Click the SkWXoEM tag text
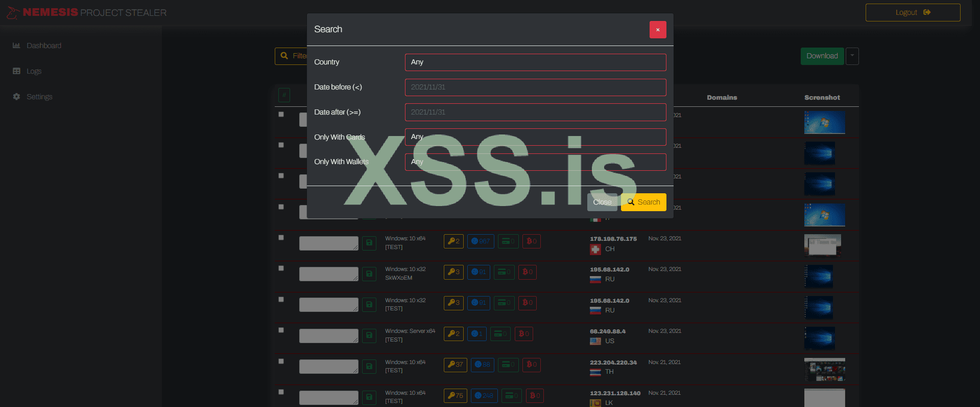 (x=399, y=278)
